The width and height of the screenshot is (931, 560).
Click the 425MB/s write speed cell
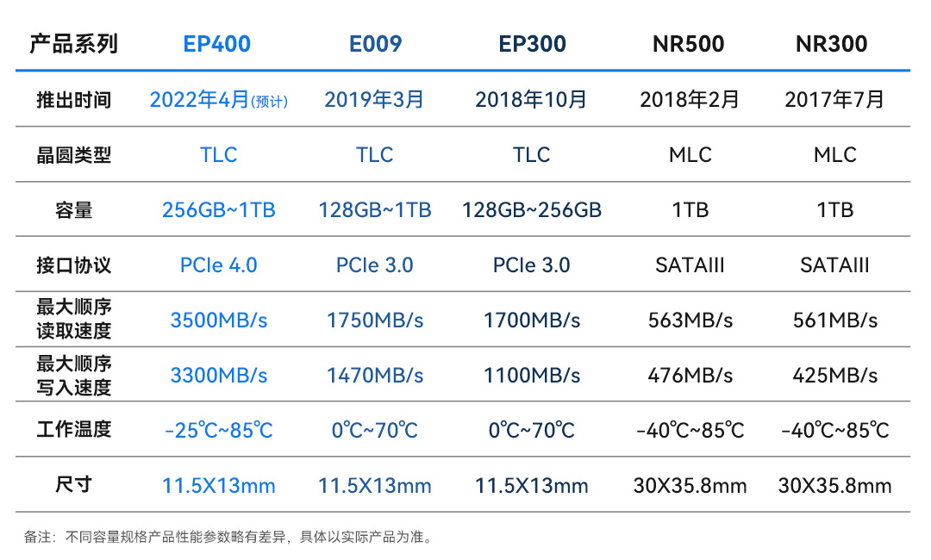(x=834, y=376)
